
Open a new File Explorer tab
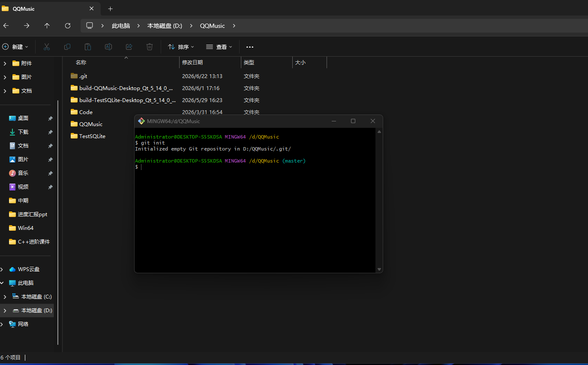tap(110, 9)
